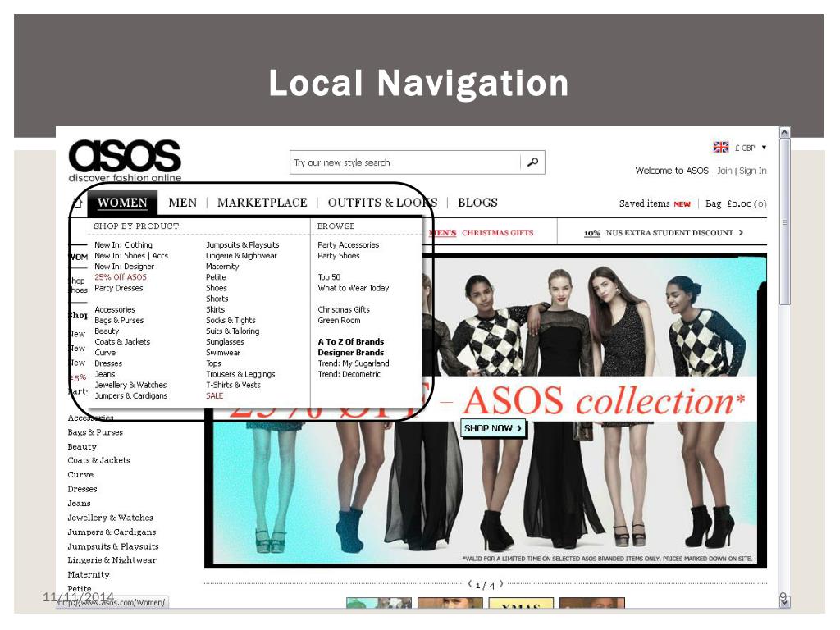This screenshot has width=840, height=630.
Task: Click Men's Christmas Gifts banner link
Action: pyautogui.click(x=481, y=232)
